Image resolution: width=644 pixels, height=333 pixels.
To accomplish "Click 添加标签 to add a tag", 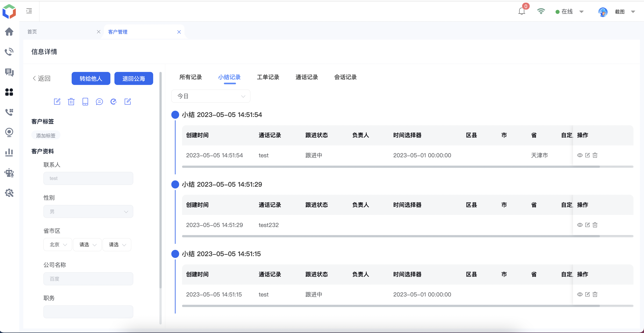I will click(46, 135).
